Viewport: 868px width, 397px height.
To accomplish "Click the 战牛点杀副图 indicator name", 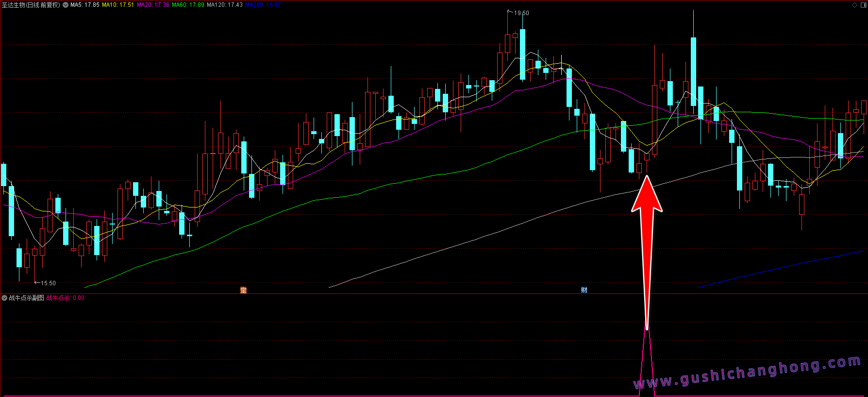I will tap(26, 298).
